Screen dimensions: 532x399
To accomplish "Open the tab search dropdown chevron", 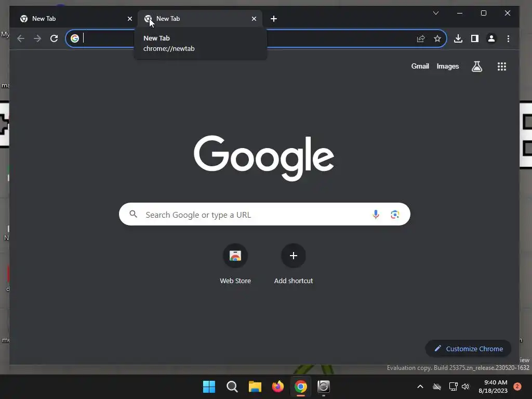I will [436, 13].
